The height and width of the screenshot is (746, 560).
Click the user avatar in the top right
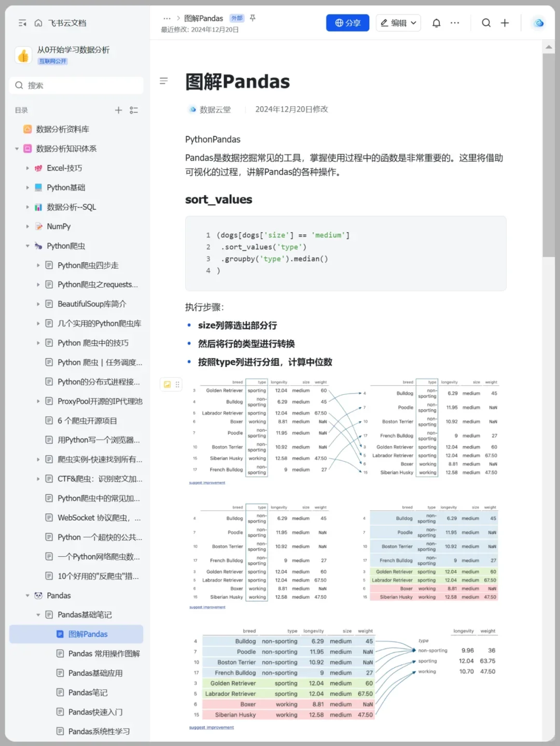point(538,23)
